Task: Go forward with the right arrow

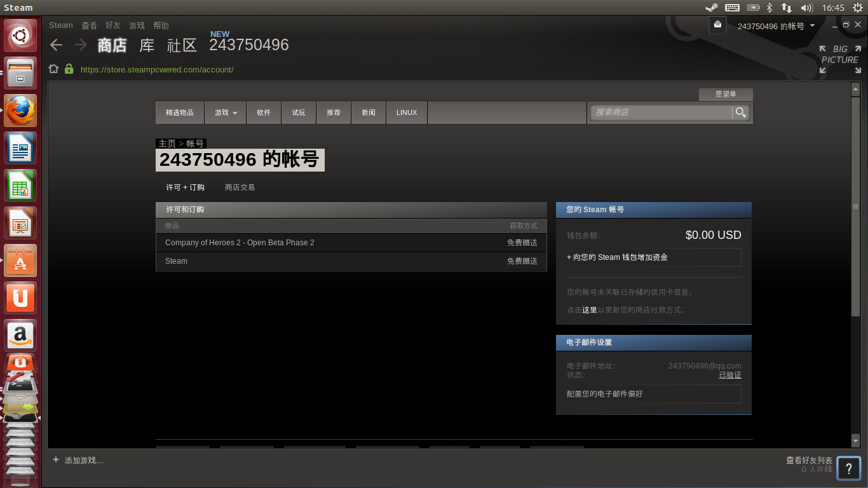Action: pyautogui.click(x=80, y=45)
